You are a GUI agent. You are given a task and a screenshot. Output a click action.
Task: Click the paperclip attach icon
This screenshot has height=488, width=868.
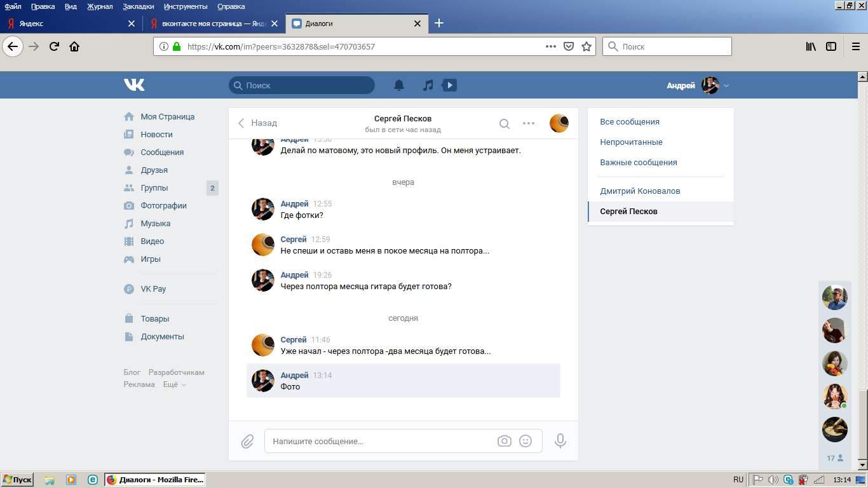pos(247,441)
